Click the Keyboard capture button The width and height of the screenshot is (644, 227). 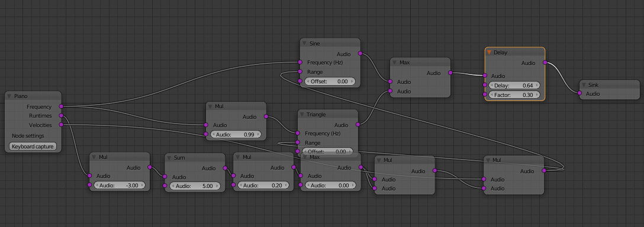pos(33,147)
